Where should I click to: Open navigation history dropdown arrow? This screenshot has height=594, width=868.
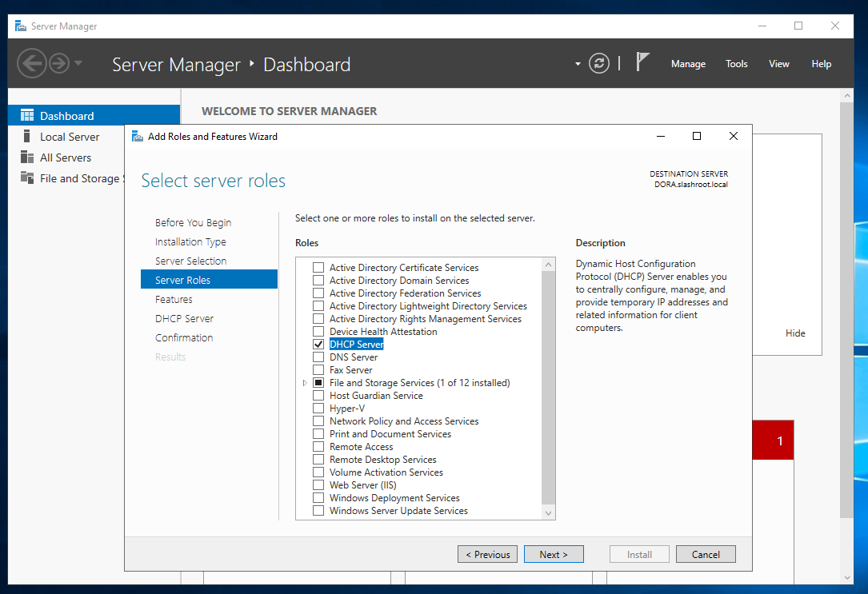(78, 63)
